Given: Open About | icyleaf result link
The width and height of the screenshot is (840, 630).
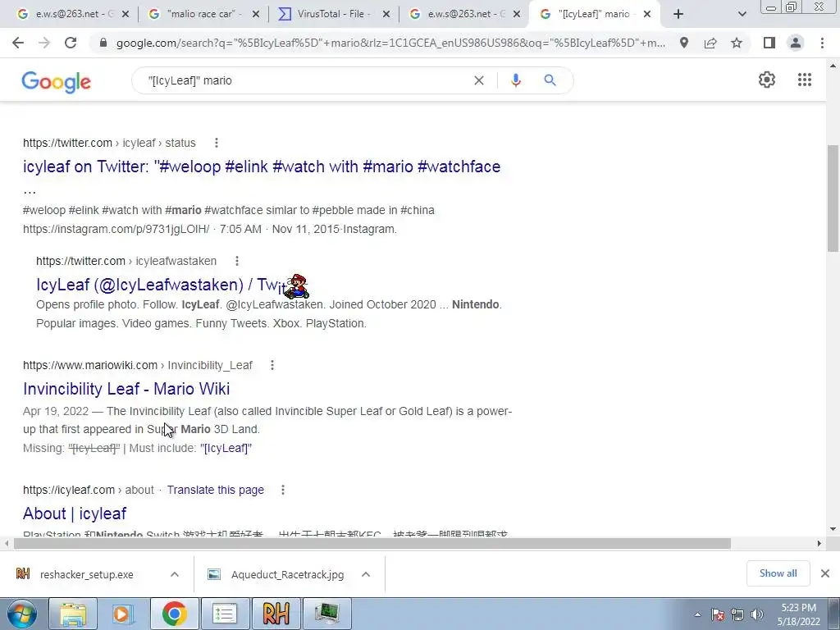Looking at the screenshot, I should pyautogui.click(x=75, y=514).
